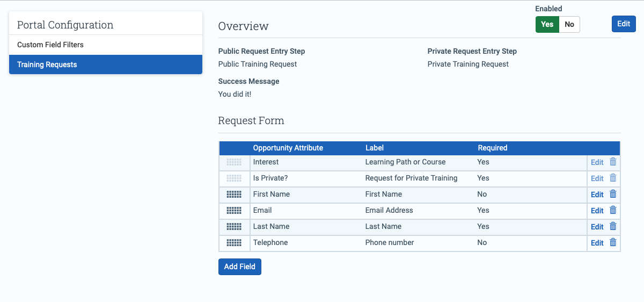The height and width of the screenshot is (302, 644).
Task: Set Enabled toggle to Yes
Action: click(547, 24)
